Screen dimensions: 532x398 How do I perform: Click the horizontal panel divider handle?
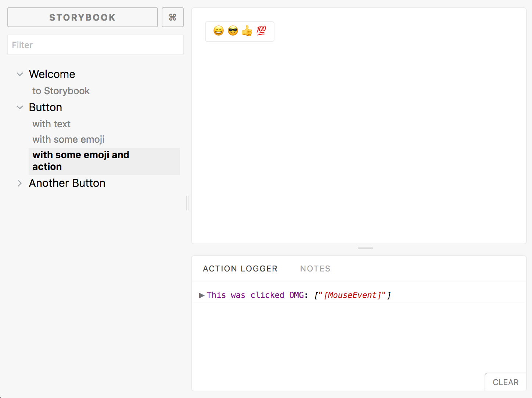366,248
